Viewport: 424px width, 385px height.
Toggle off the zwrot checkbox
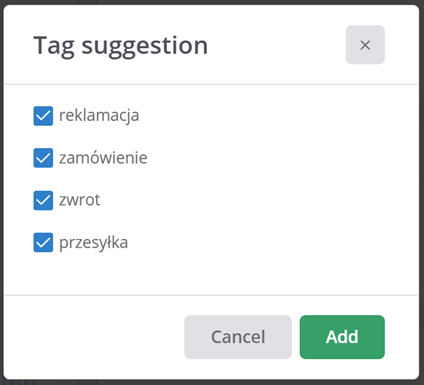point(43,200)
